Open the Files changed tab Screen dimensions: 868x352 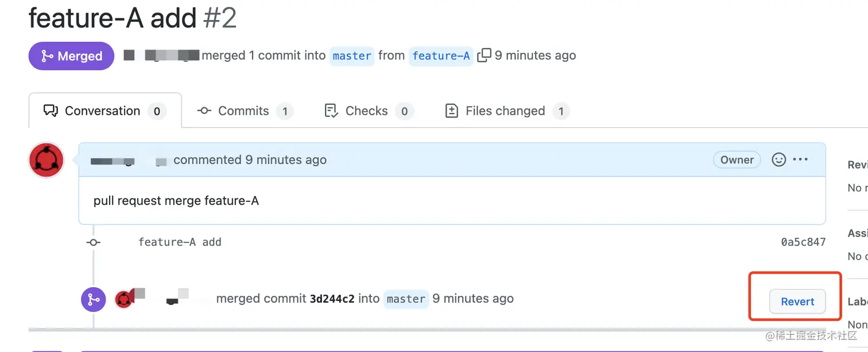(x=506, y=111)
